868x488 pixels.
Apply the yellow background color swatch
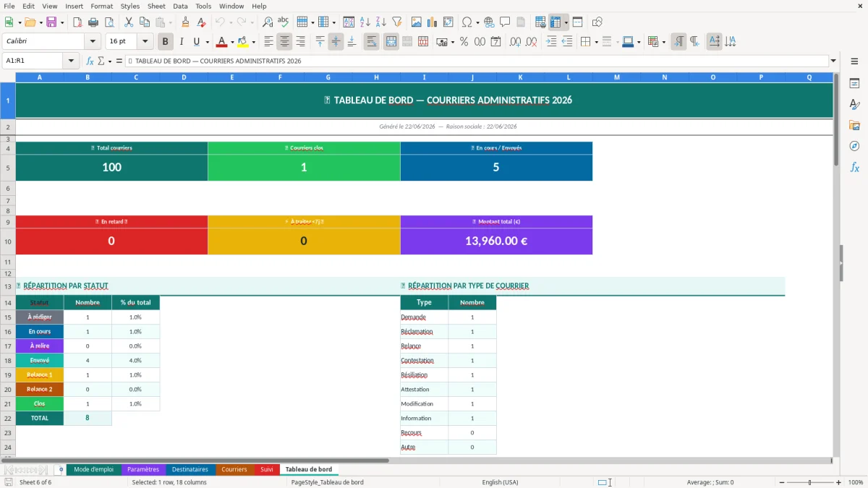tap(243, 42)
